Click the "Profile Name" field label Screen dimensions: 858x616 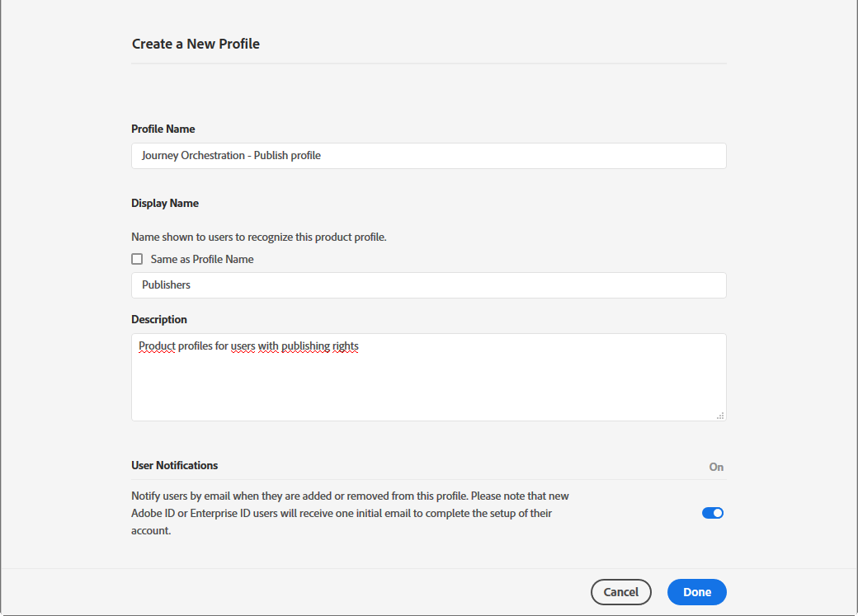tap(163, 129)
